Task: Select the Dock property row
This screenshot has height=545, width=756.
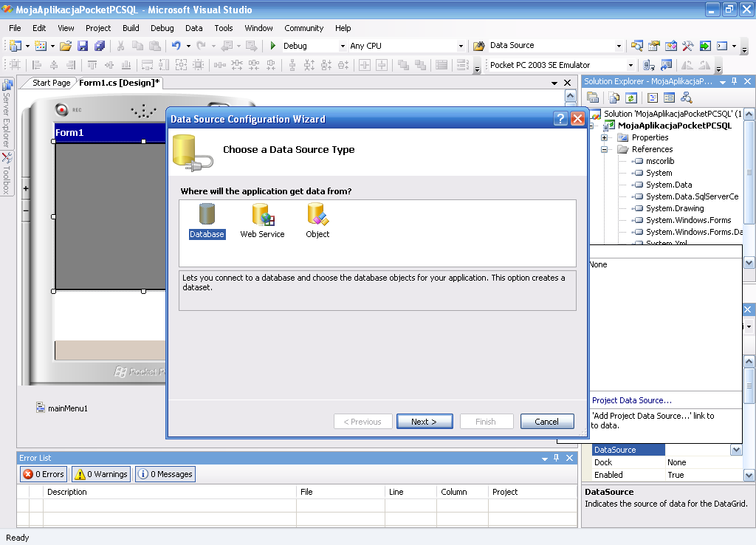Action: 667,462
